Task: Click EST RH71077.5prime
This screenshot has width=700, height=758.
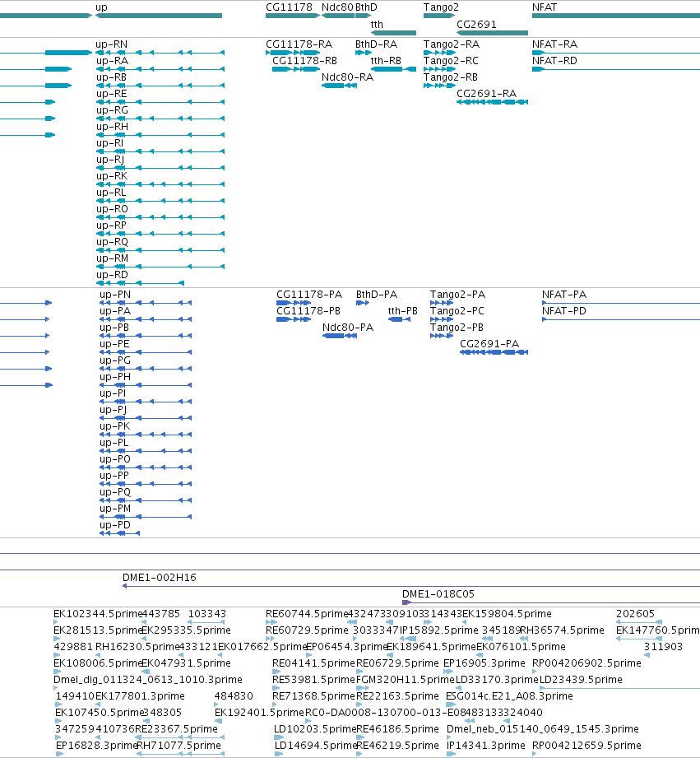Action: 178,746
